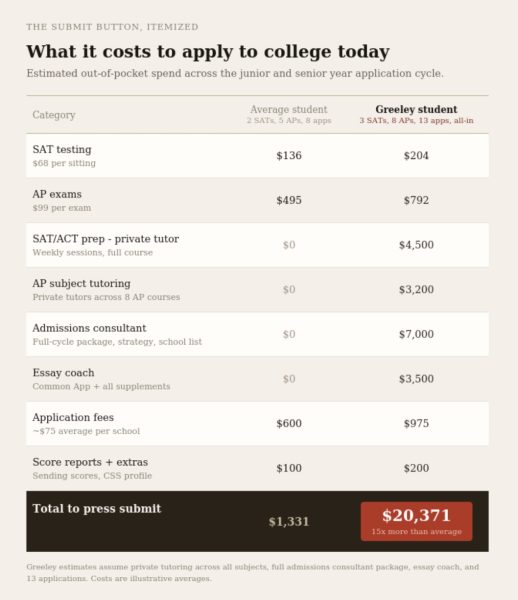Click the main headline about college costs

(x=208, y=52)
